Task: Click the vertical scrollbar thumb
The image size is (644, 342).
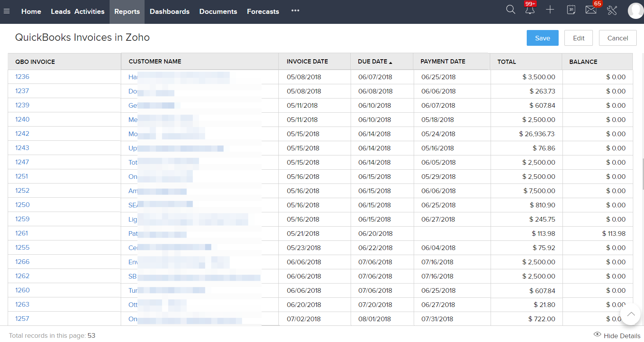Action: coord(642,174)
